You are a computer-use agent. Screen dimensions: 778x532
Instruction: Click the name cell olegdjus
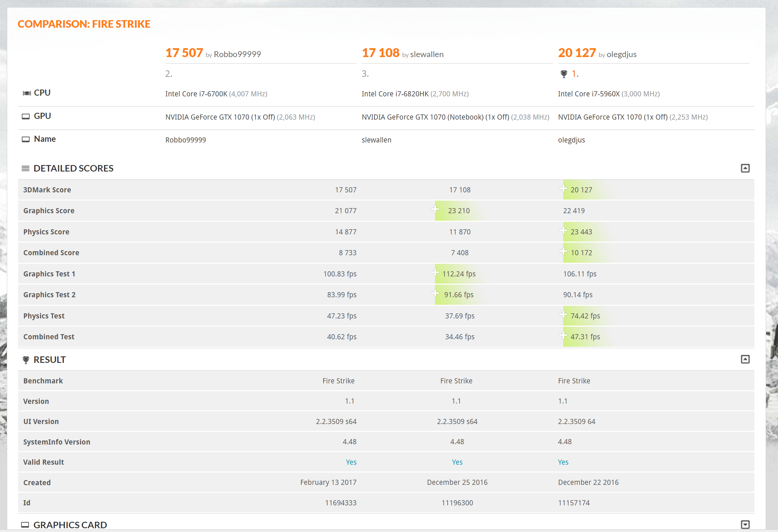coord(571,140)
